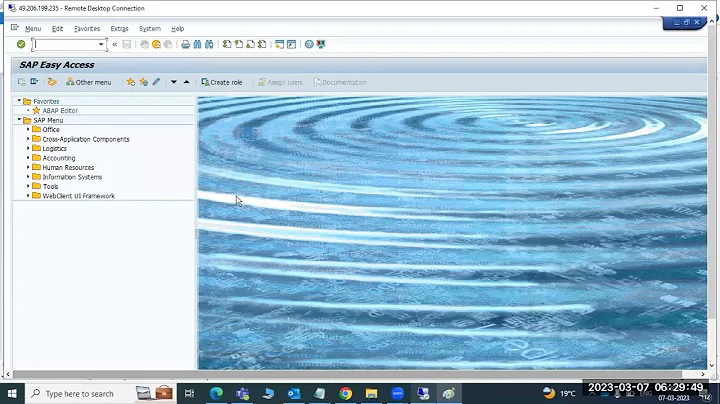Expand the Logistics folder
The image size is (720, 404).
coord(28,148)
